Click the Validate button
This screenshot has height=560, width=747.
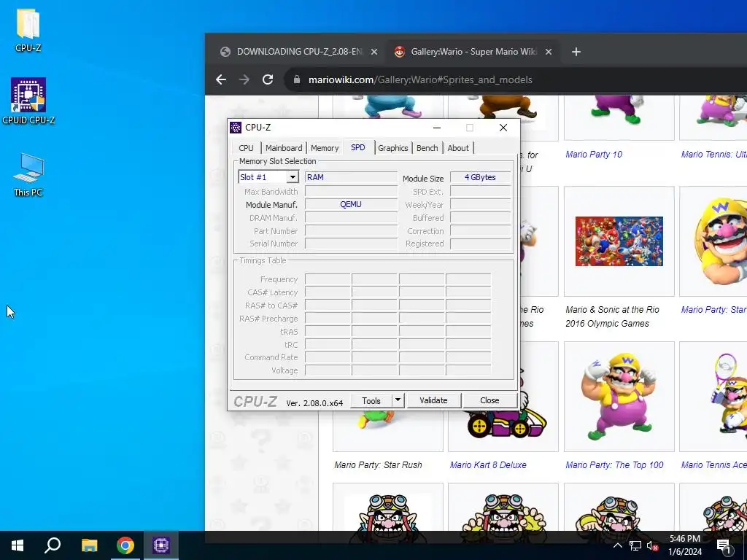433,400
